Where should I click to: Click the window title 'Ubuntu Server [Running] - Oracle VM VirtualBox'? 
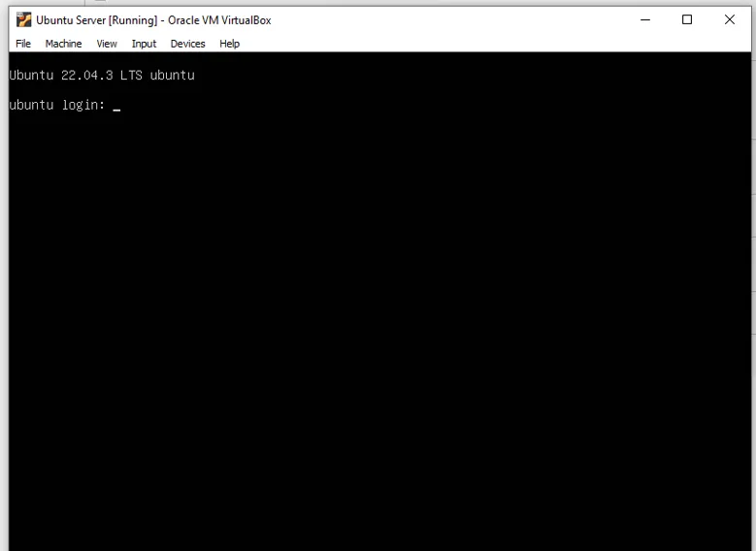point(153,20)
